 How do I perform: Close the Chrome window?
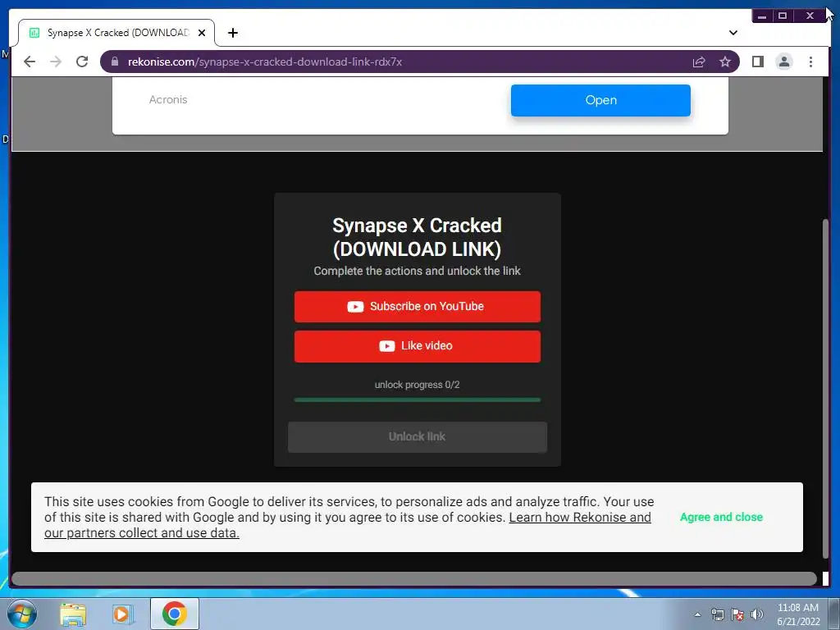point(810,16)
